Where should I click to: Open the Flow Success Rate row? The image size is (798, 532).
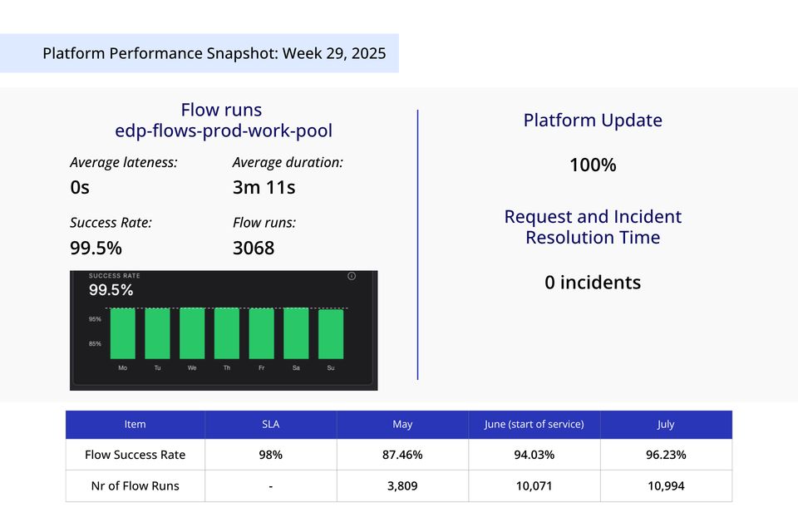[135, 455]
